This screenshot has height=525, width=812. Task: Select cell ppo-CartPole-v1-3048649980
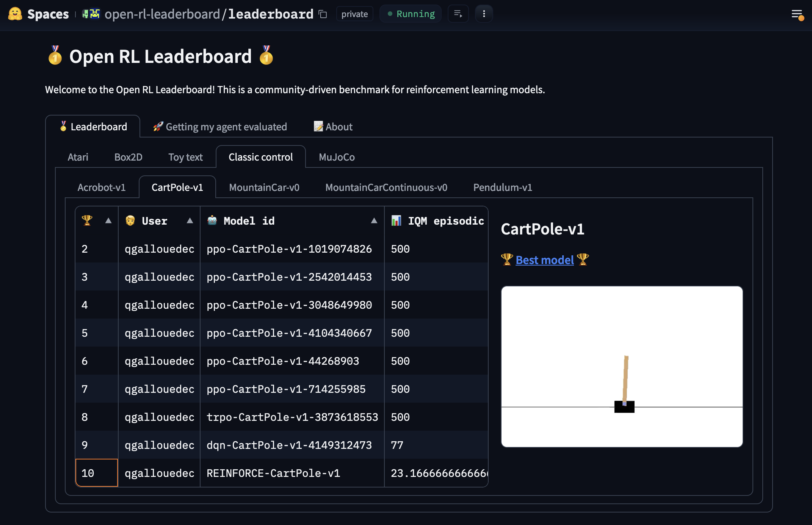[x=292, y=305]
